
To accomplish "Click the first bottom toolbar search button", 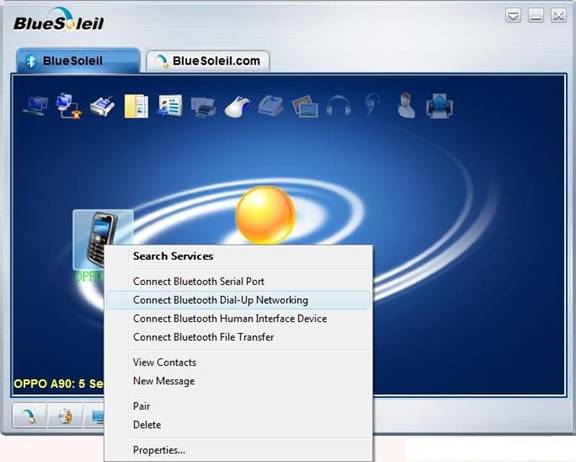I will click(30, 416).
